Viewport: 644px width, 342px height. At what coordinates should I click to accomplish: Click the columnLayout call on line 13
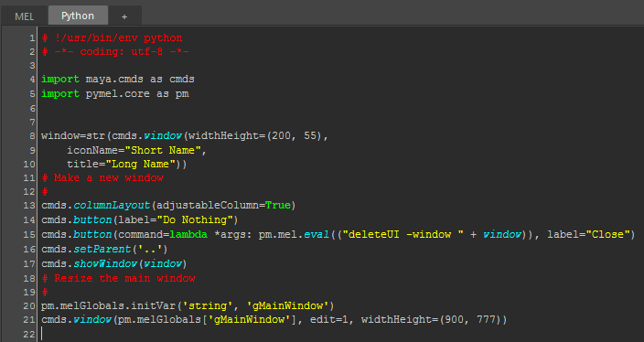point(168,205)
